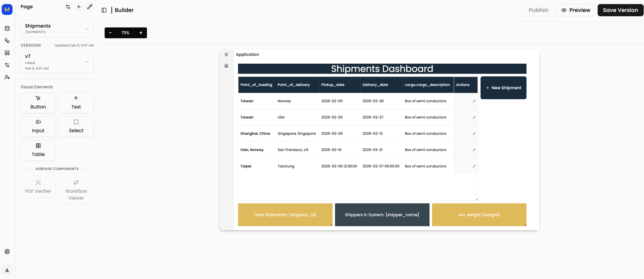Viewport: 644px width, 279px height.
Task: Click the Application header text
Action: pyautogui.click(x=247, y=54)
